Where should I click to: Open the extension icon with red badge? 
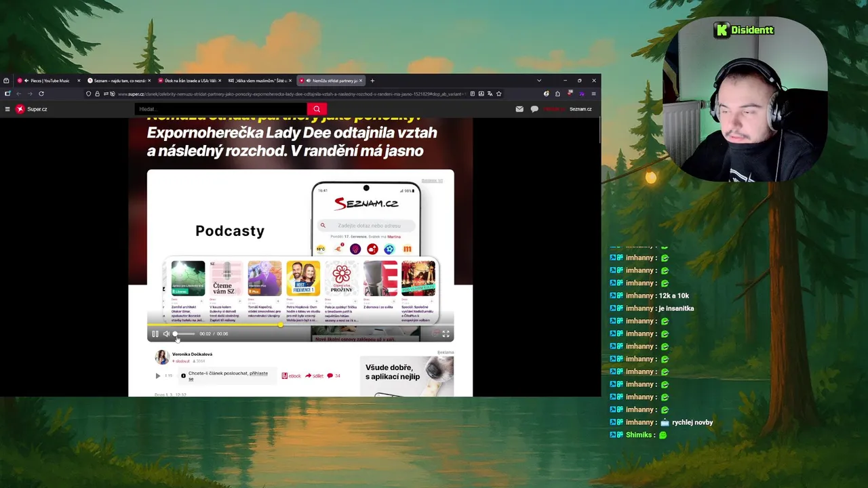(x=570, y=94)
